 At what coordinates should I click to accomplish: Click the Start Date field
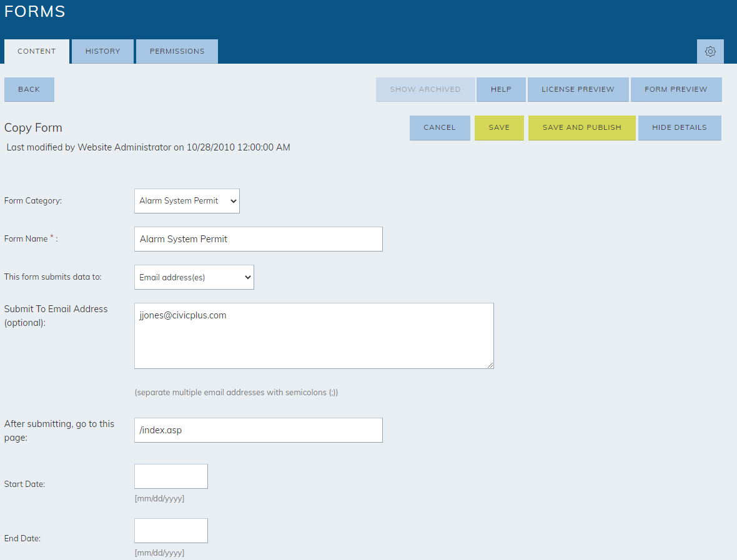[171, 476]
